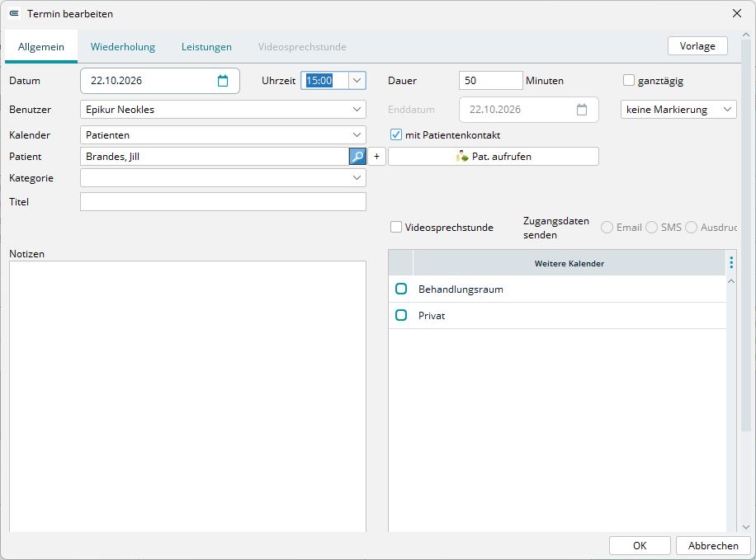Click the Titel input field
The width and height of the screenshot is (756, 560).
click(223, 202)
